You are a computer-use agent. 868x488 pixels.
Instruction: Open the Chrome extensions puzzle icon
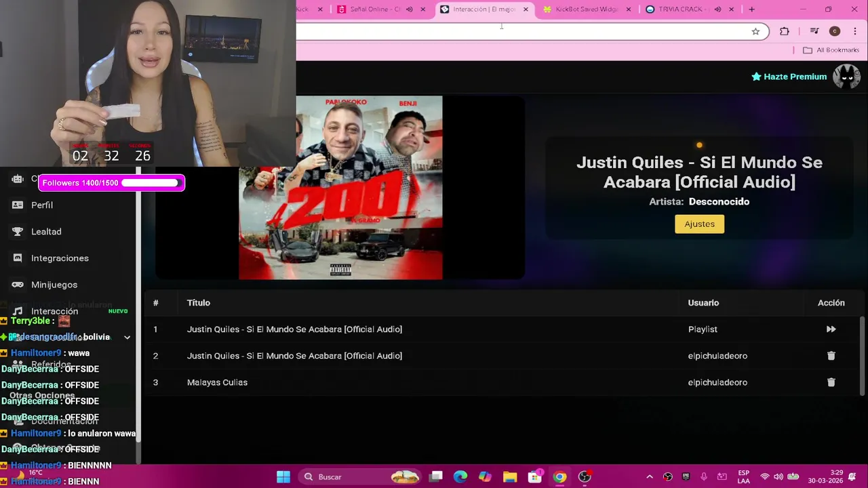pyautogui.click(x=785, y=31)
